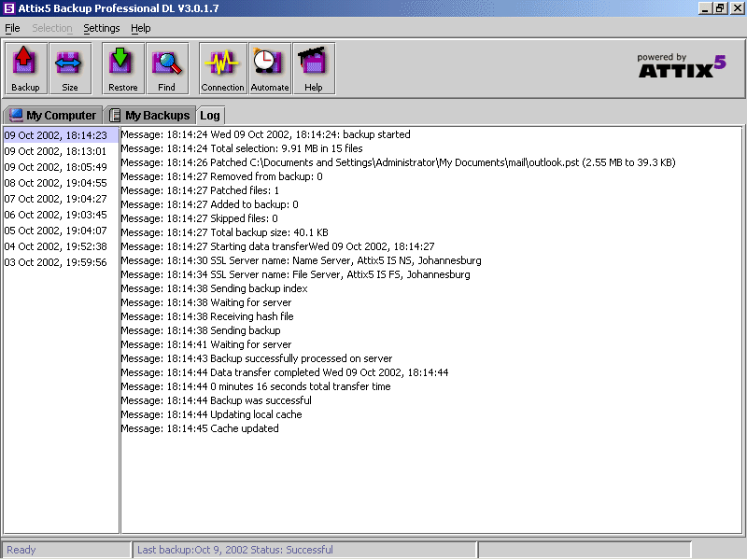
Task: Click the Connection toolbar icon
Action: [x=222, y=68]
